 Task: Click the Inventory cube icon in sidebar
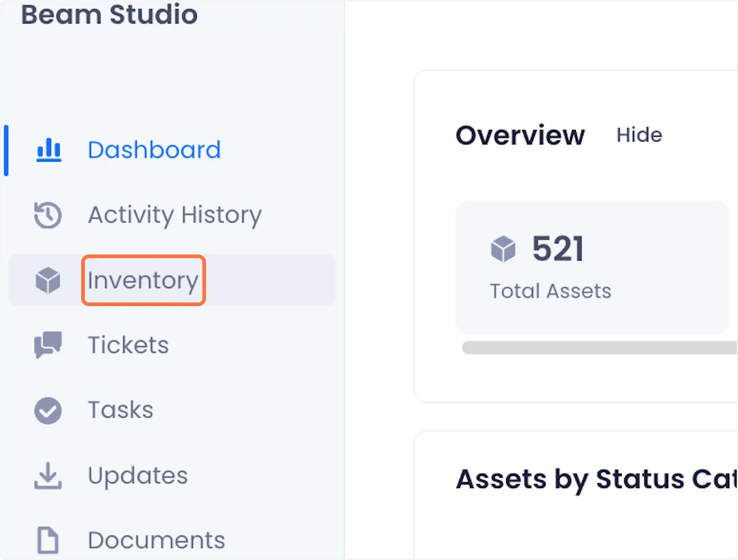48,280
